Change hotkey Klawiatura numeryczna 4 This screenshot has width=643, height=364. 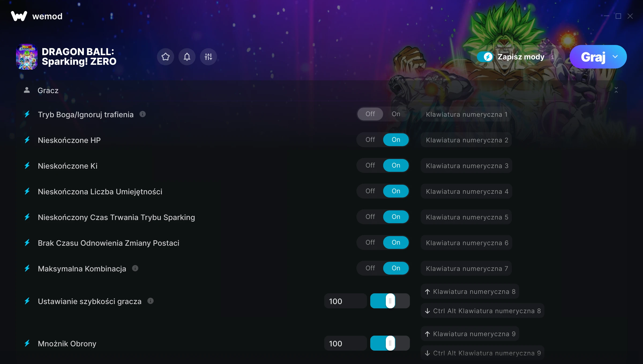(466, 191)
